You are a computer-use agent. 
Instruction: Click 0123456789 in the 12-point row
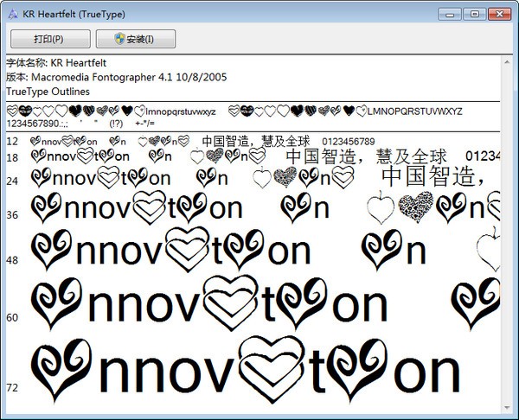[349, 142]
